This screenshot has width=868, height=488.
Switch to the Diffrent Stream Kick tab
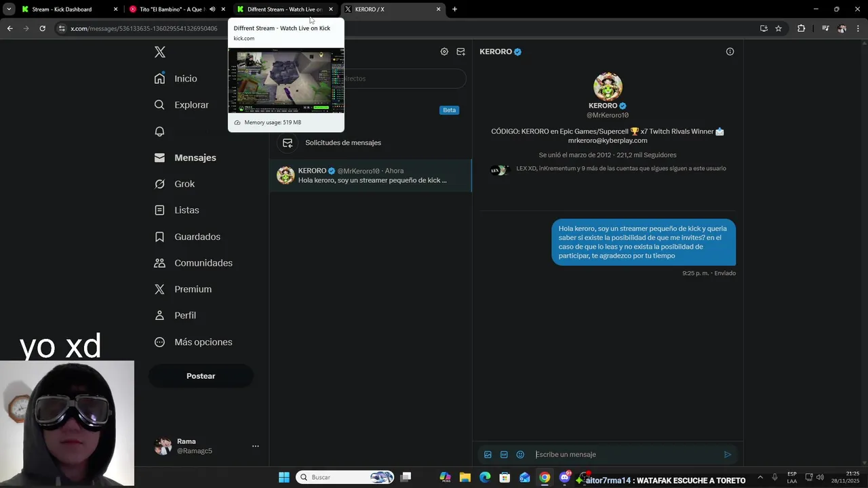click(x=283, y=9)
